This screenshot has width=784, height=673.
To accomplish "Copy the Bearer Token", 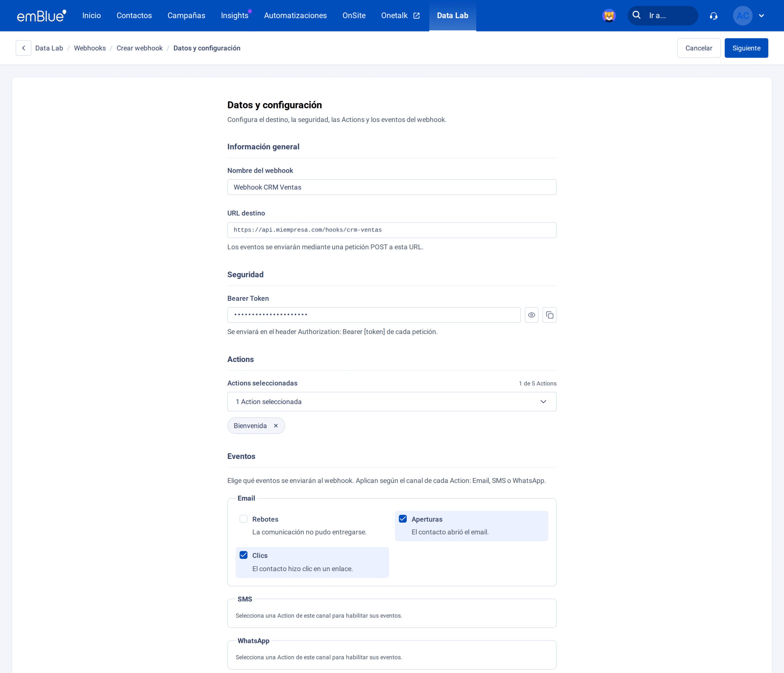I will coord(549,315).
